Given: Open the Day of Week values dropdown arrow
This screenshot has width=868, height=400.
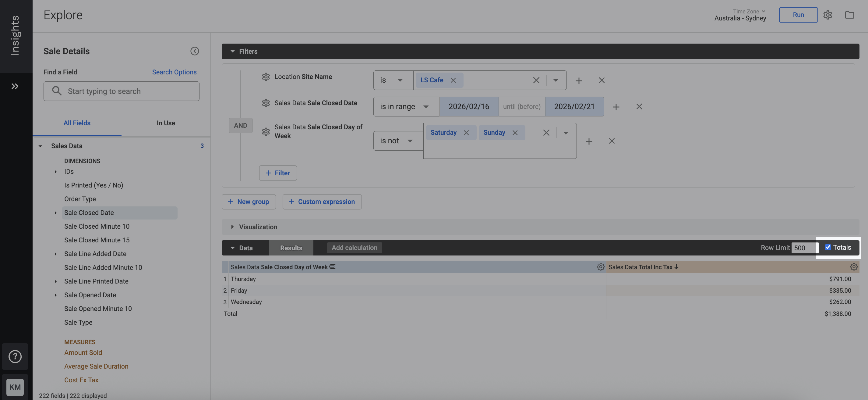Looking at the screenshot, I should point(566,133).
